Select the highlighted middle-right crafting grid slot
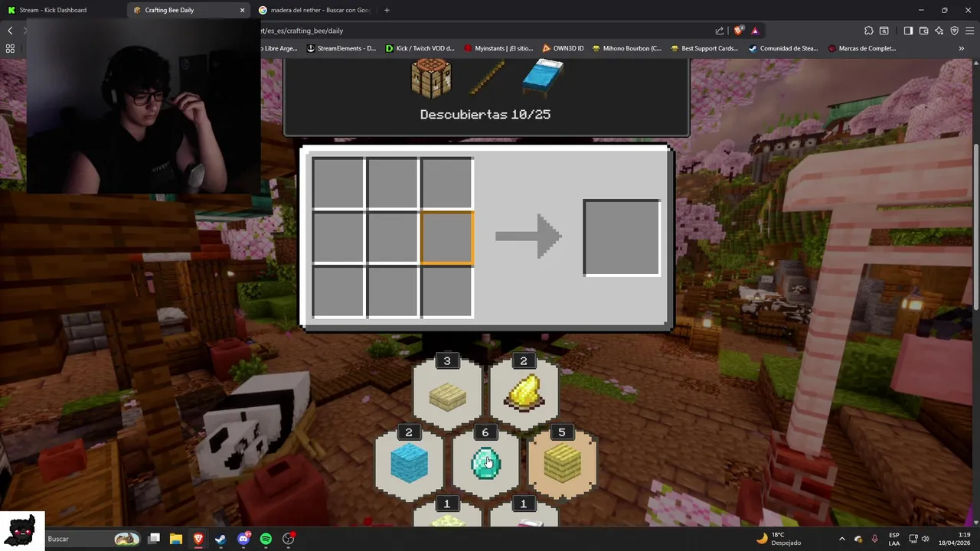The height and width of the screenshot is (551, 980). click(x=447, y=237)
